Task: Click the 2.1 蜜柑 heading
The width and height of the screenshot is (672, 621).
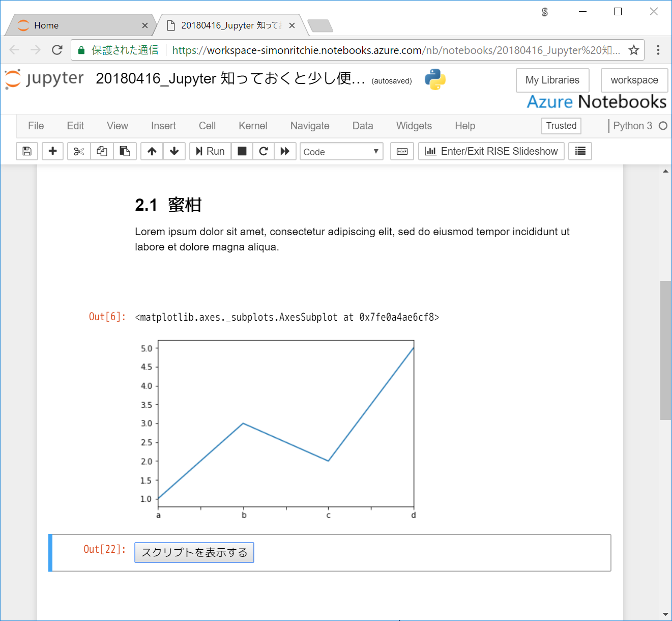Action: (x=168, y=205)
